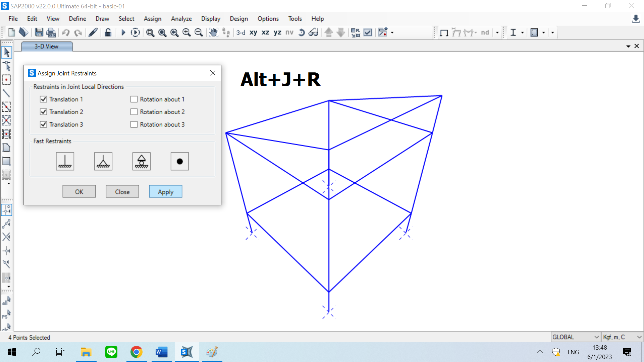Click the lock/unlock model padlock icon
Image resolution: width=644 pixels, height=362 pixels.
coord(108,33)
